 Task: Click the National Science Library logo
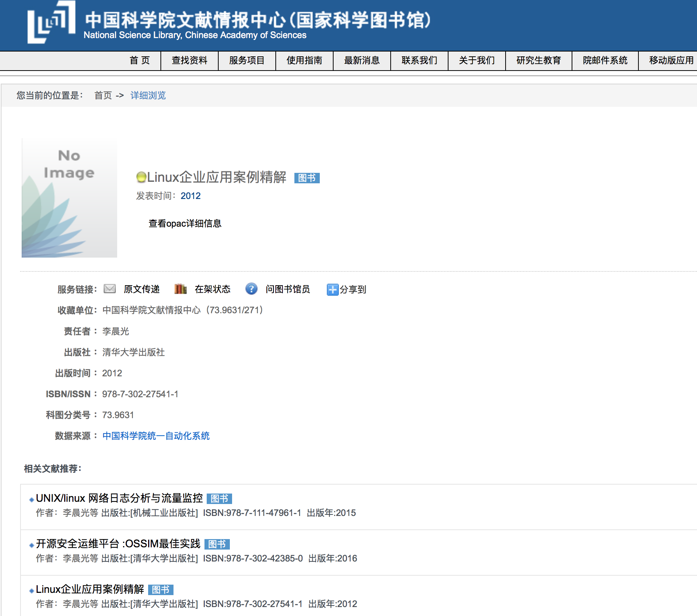pyautogui.click(x=51, y=22)
